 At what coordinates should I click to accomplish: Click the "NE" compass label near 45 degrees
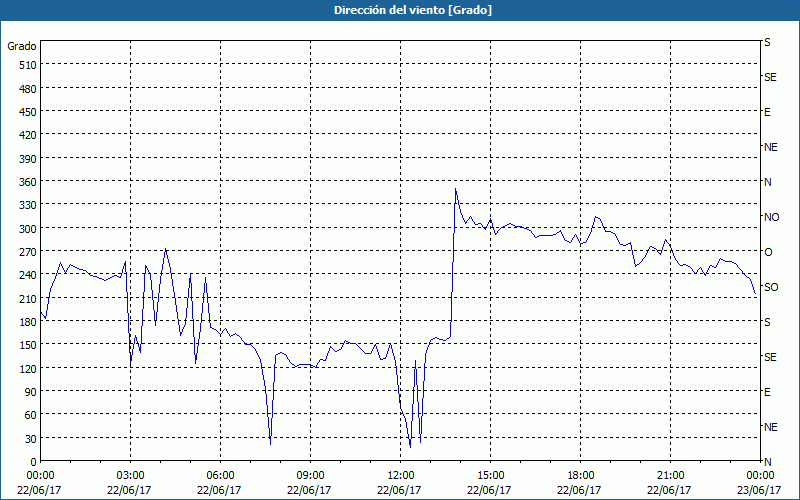[x=771, y=427]
